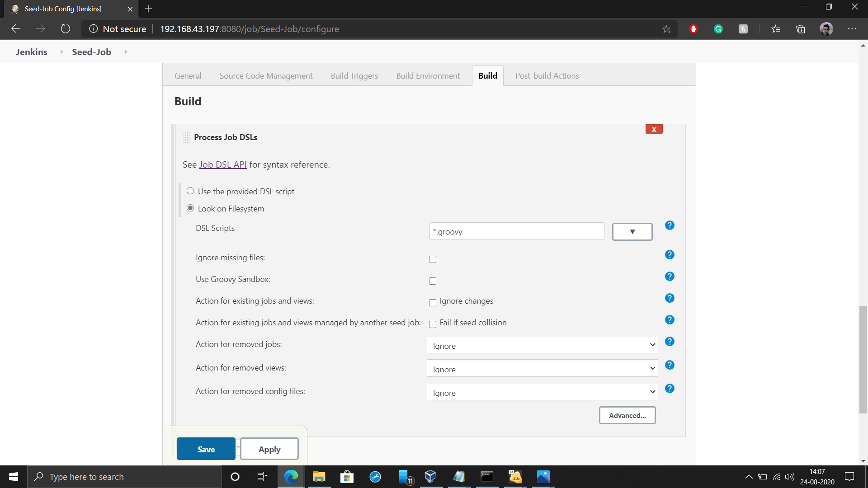Launch VirtualBox from the taskbar

430,476
